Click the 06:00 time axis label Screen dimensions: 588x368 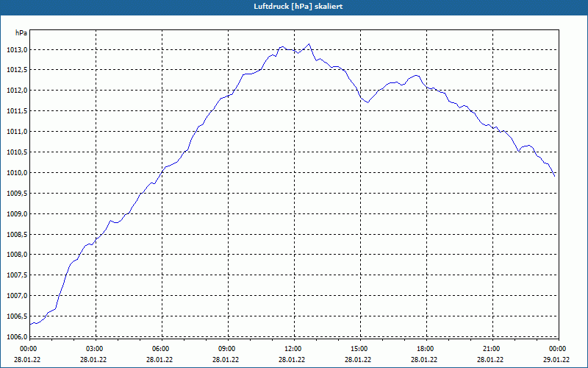point(161,349)
